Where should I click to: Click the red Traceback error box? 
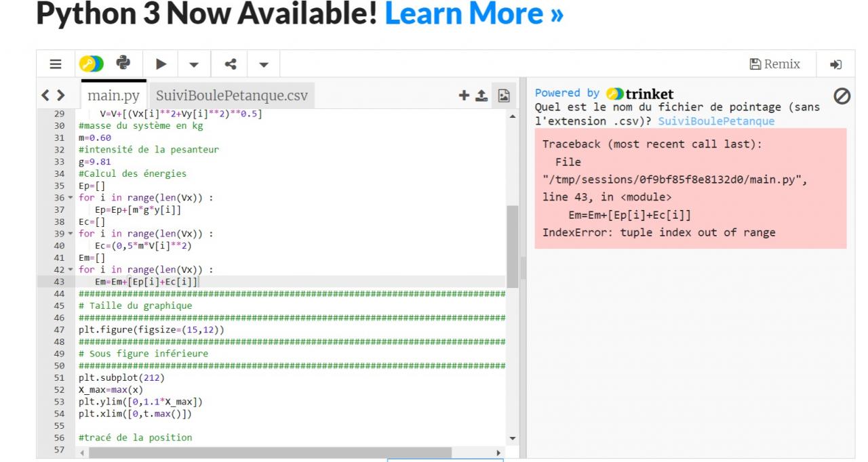(690, 188)
